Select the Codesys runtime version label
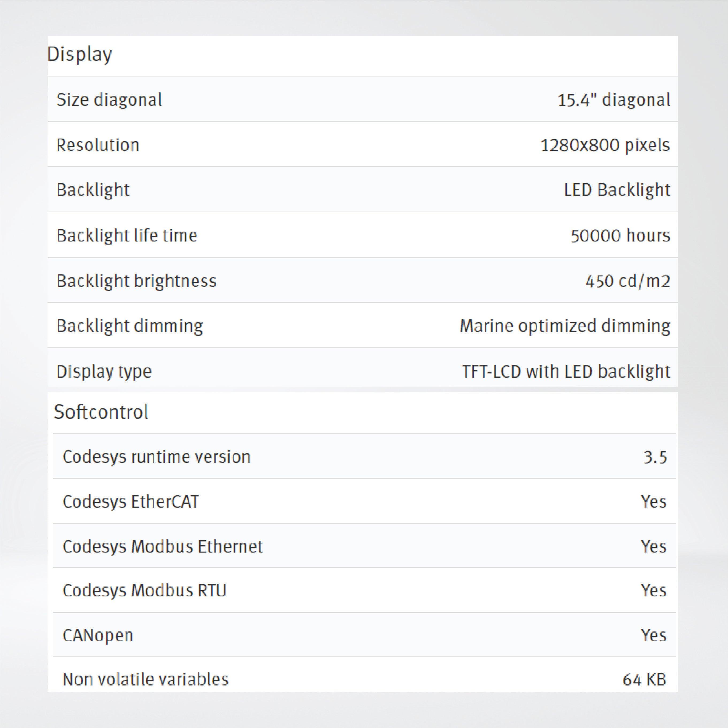Image resolution: width=728 pixels, height=728 pixels. click(x=156, y=457)
